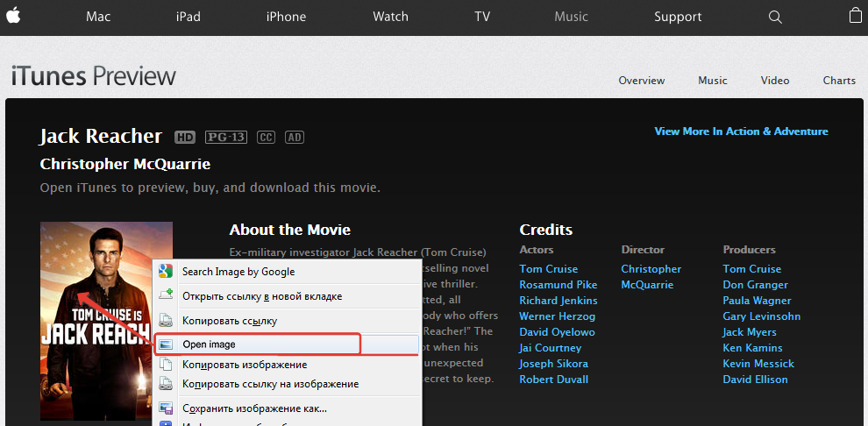Click the AD audio description badge

[x=295, y=138]
